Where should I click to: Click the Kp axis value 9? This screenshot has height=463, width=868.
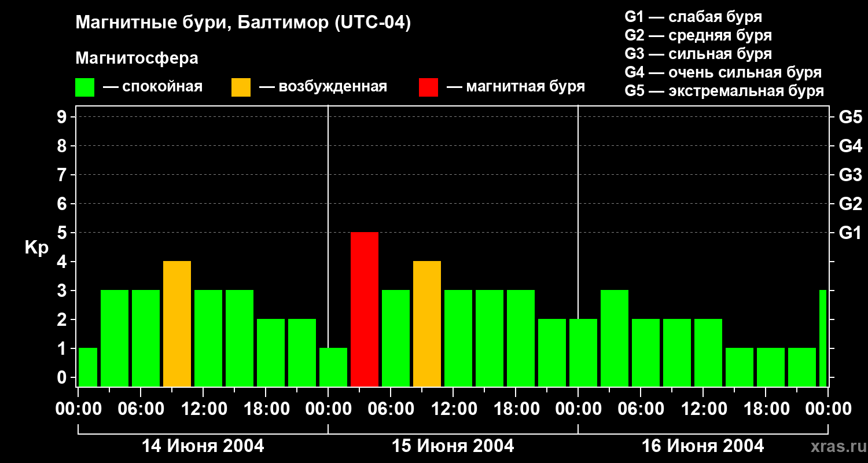tap(63, 117)
